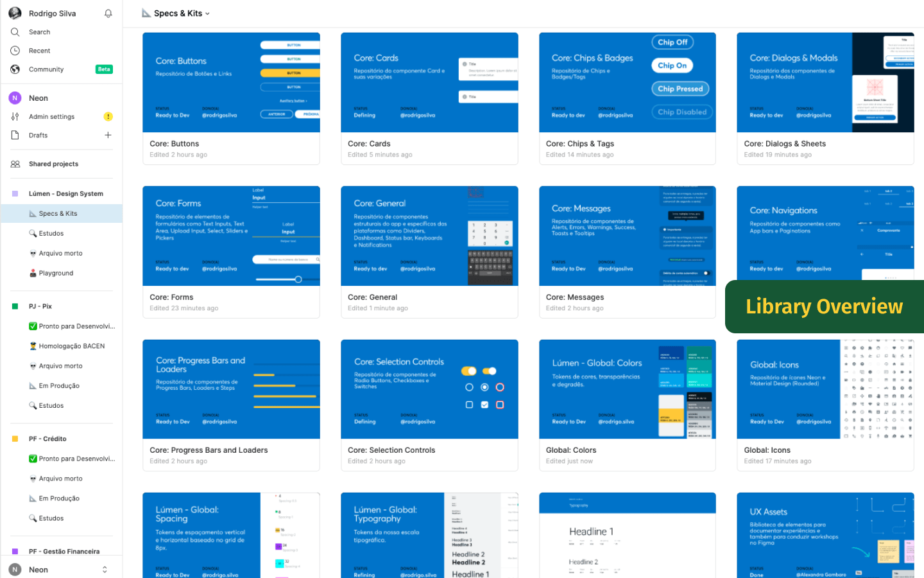Click the Drafts file icon
Viewport: 924px width, 578px height.
click(x=15, y=136)
